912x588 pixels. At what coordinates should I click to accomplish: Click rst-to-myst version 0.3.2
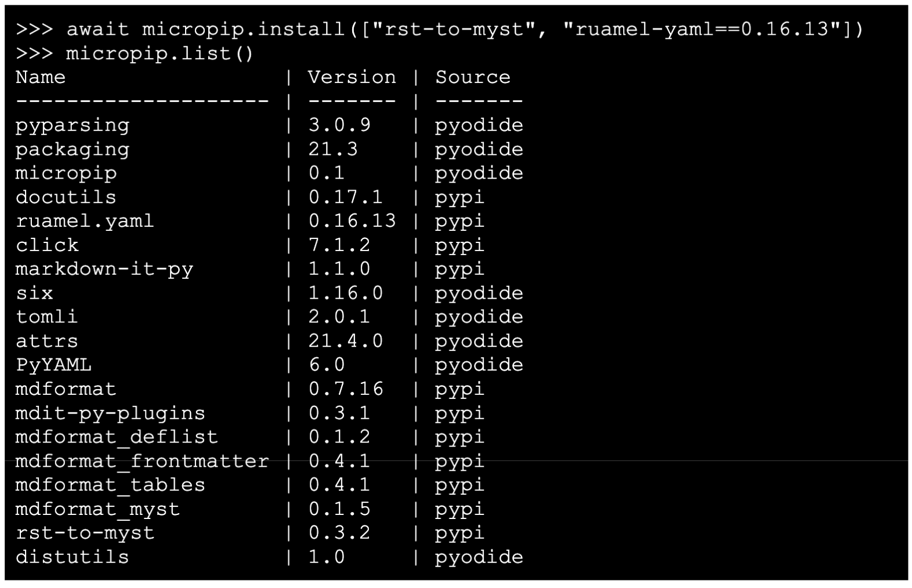coord(339,532)
